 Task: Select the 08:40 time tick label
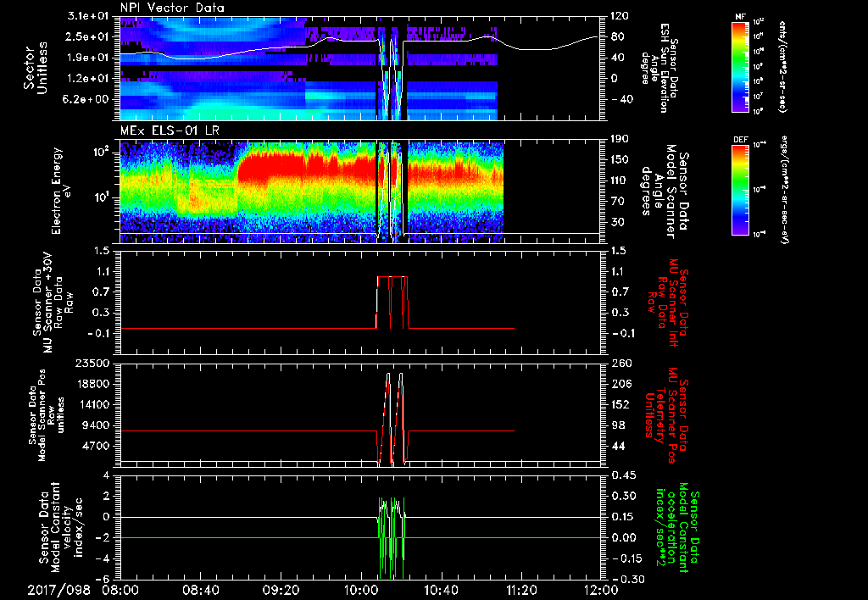pyautogui.click(x=201, y=590)
